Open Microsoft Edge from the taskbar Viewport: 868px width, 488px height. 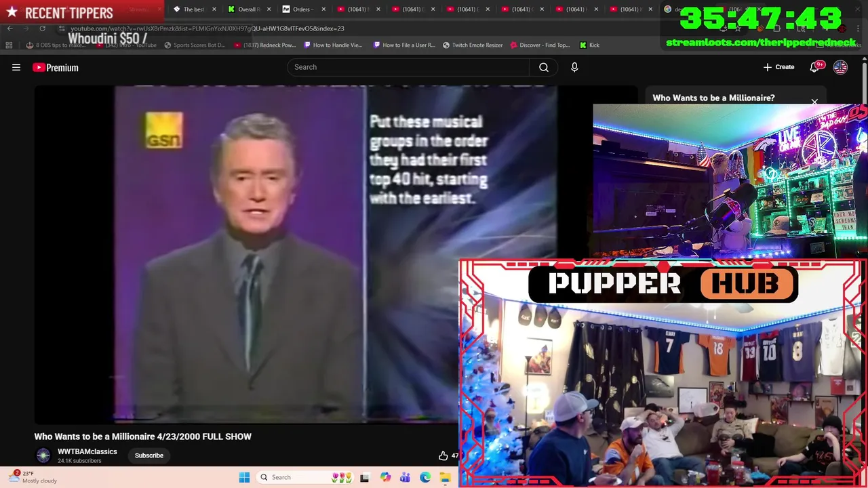tap(425, 477)
